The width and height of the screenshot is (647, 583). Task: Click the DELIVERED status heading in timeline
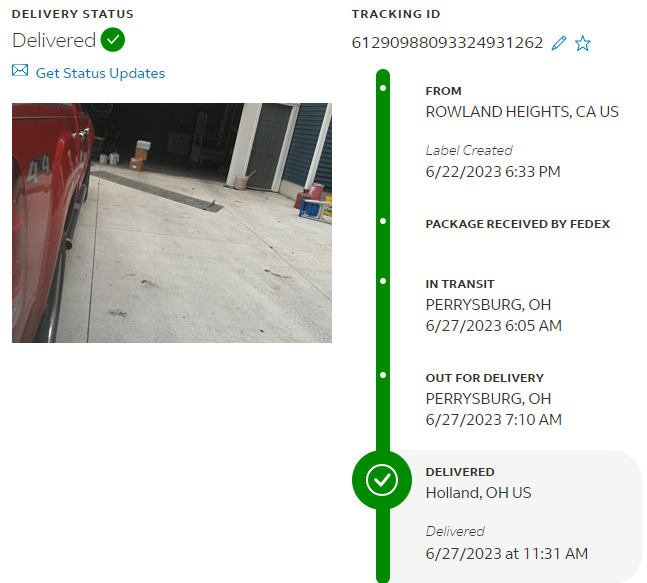click(460, 472)
